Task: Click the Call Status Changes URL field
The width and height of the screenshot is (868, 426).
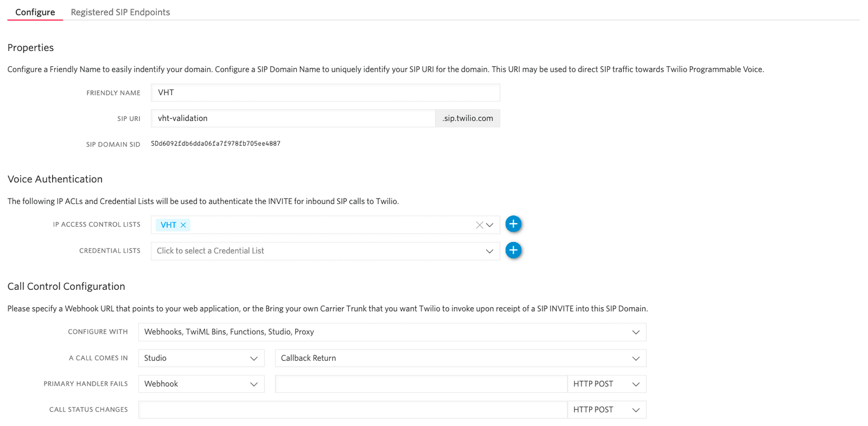Action: click(x=353, y=410)
